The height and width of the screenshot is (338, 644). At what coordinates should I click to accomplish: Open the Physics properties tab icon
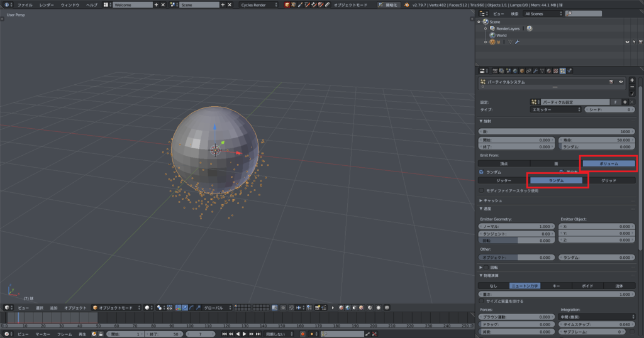click(569, 71)
